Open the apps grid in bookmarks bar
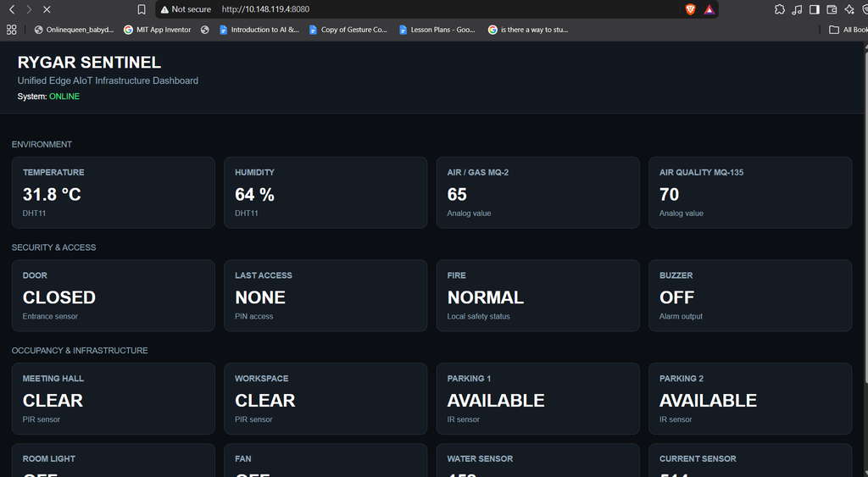Screen dimensions: 868x477 [x=12, y=30]
